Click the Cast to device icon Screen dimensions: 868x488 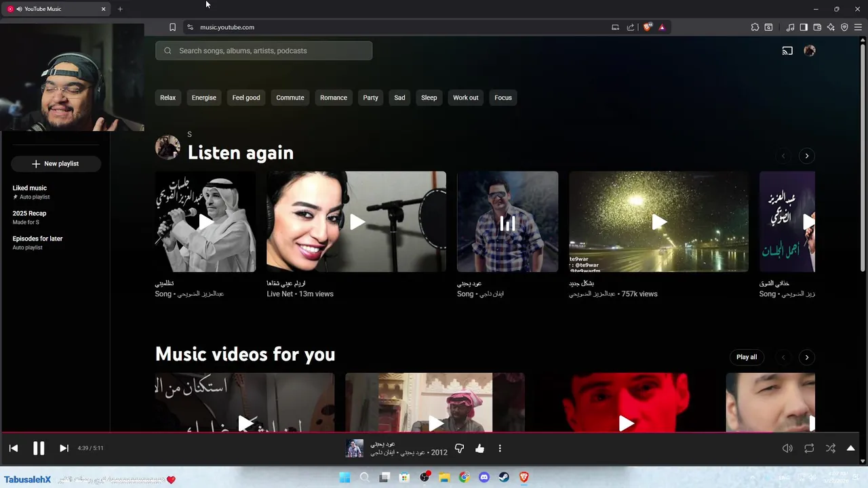pos(787,51)
